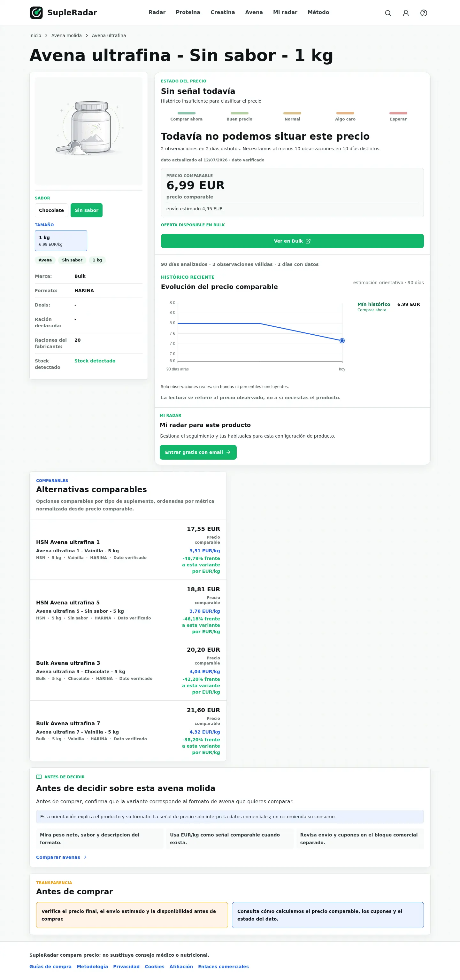Click the Ver en Bulk button

tap(292, 241)
